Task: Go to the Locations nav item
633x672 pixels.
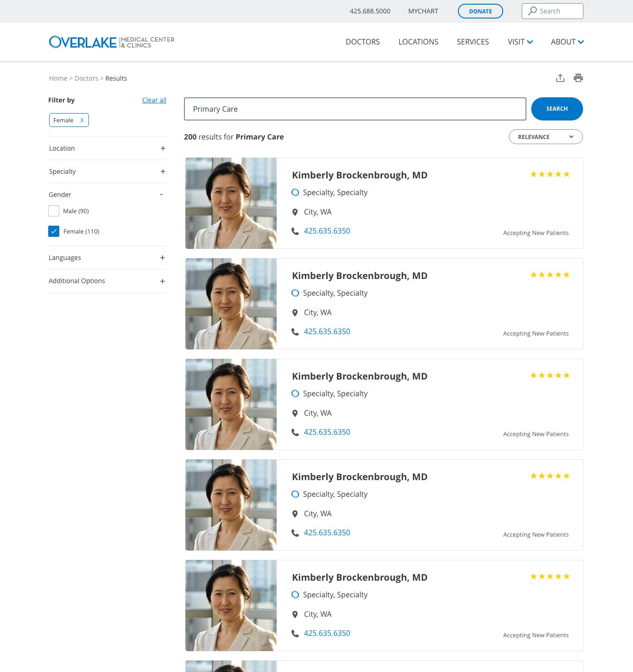Action: click(418, 42)
